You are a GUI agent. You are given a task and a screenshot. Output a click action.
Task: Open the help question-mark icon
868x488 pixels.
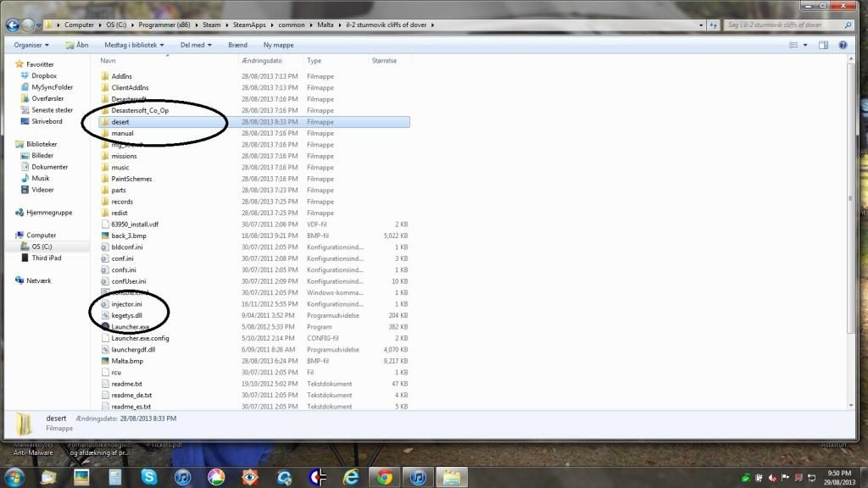(x=843, y=45)
